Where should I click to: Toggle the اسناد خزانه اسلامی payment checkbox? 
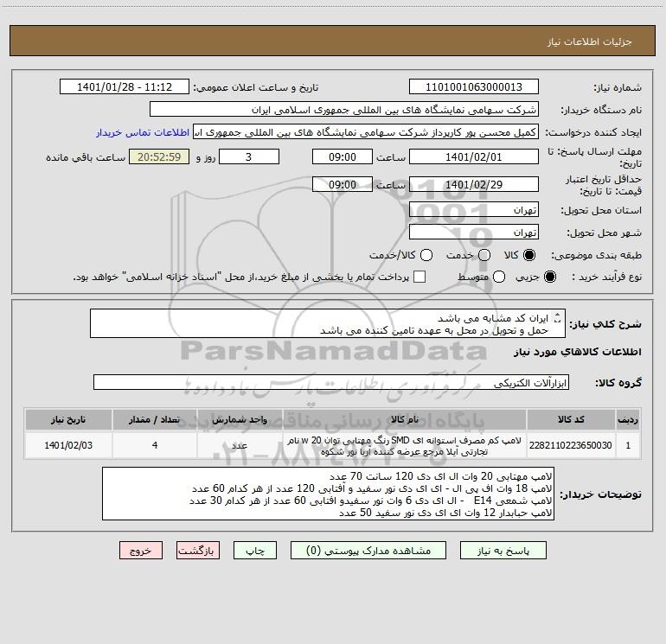419,277
